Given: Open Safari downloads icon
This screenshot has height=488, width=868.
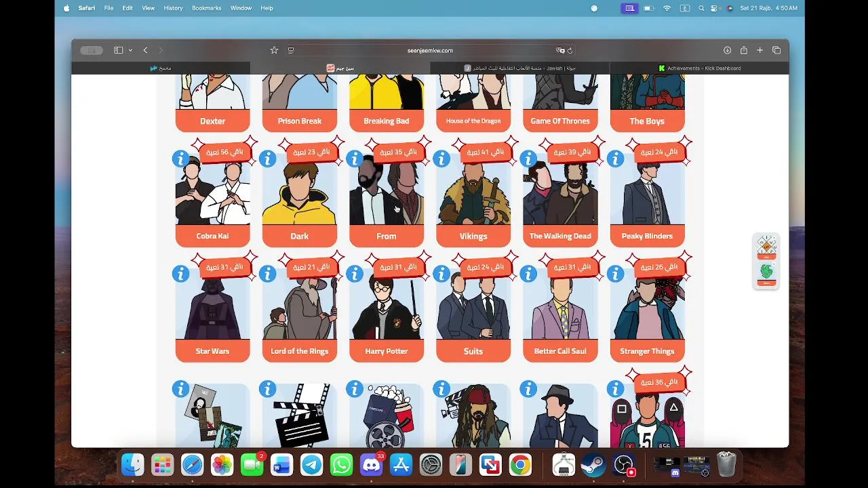Looking at the screenshot, I should tap(727, 50).
